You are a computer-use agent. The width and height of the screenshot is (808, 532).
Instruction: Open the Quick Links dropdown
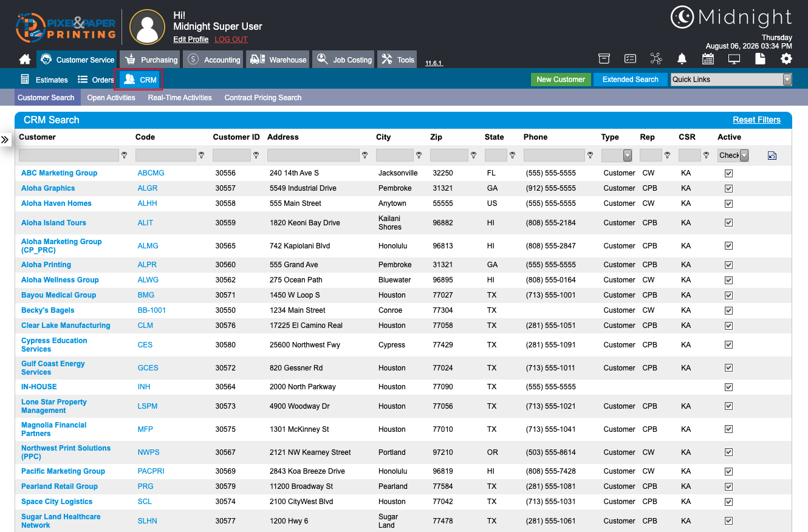731,80
